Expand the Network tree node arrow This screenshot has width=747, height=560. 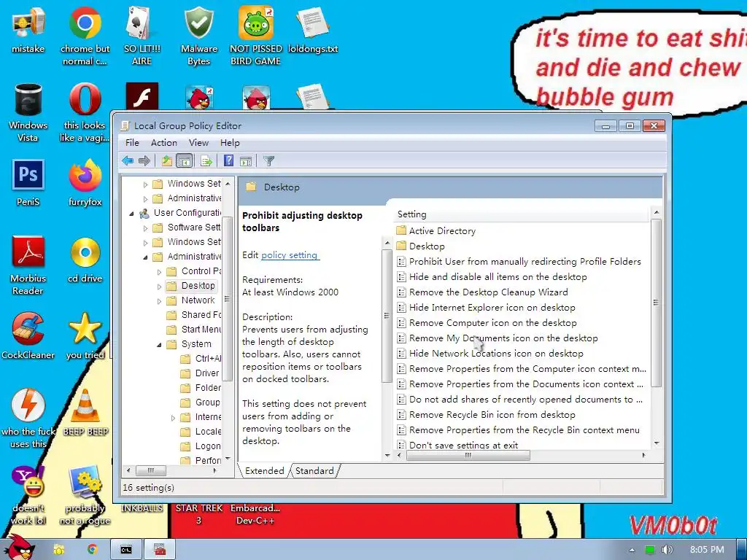pyautogui.click(x=160, y=301)
